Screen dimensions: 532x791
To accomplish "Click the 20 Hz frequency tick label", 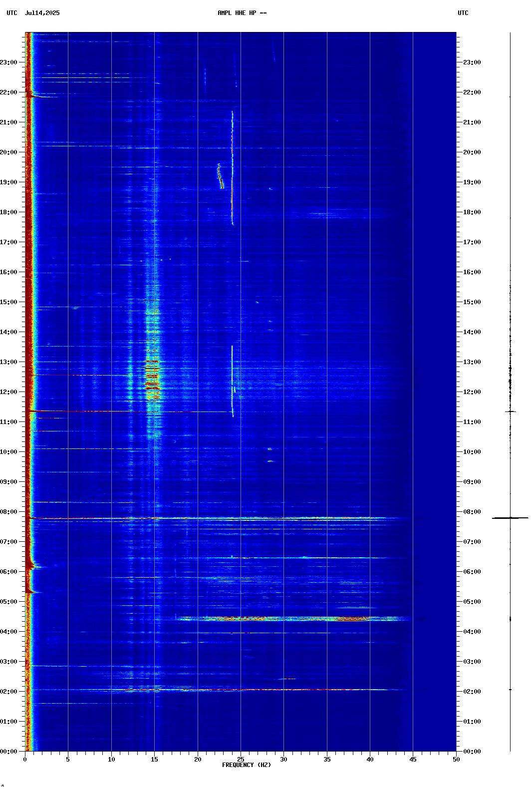I will pos(198,760).
